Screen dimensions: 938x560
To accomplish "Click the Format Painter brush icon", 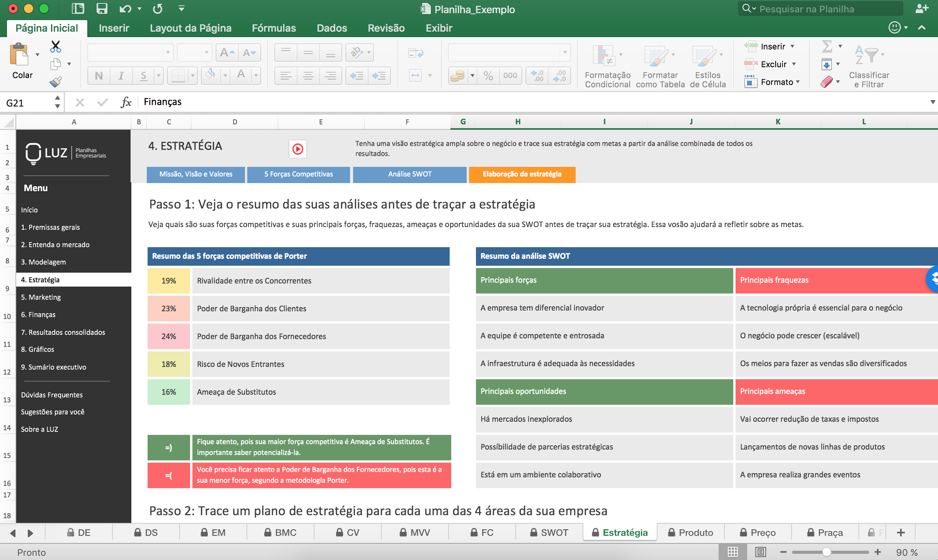I will (x=56, y=82).
